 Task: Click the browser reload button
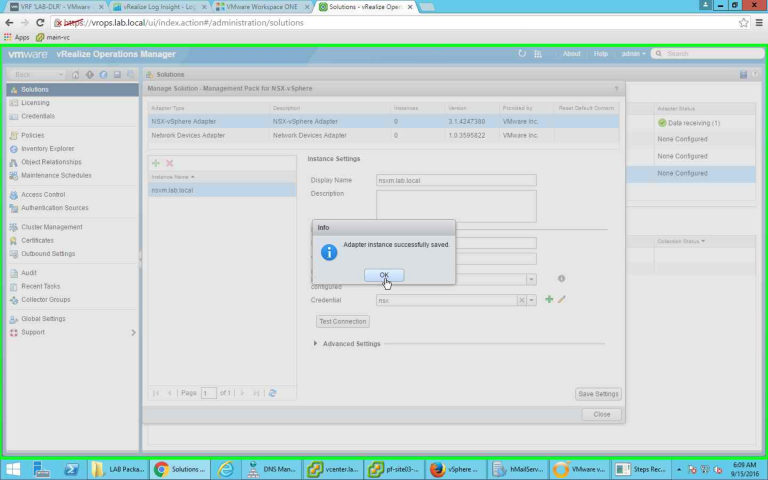click(40, 23)
